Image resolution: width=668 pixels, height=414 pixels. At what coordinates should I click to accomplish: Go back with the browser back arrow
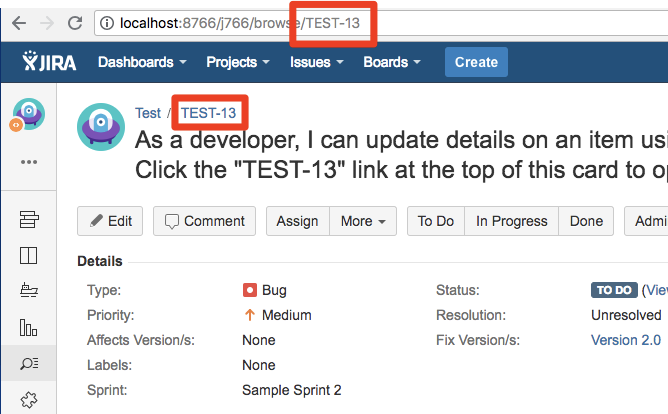point(19,23)
